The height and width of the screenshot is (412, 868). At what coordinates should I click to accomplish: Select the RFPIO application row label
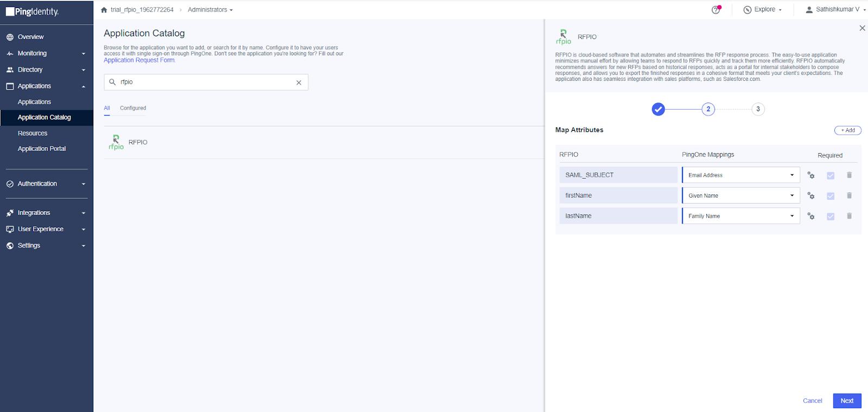click(138, 142)
